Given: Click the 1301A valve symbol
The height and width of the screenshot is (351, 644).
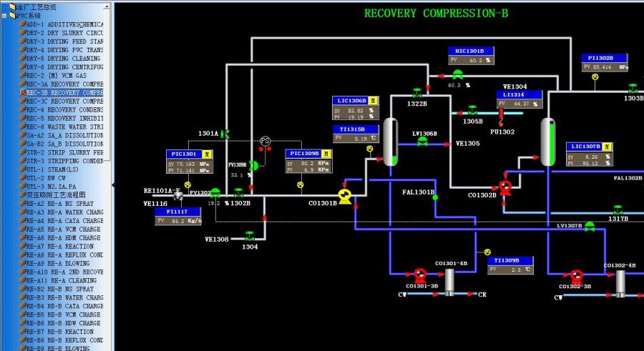Looking at the screenshot, I should (x=225, y=134).
